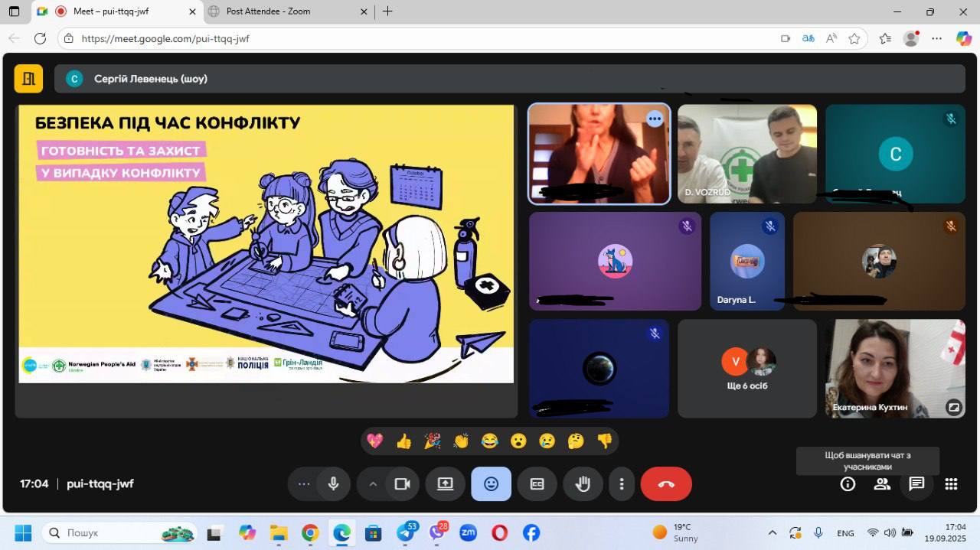Click the red Leave call button
Image resolution: width=980 pixels, height=550 pixels.
(665, 484)
